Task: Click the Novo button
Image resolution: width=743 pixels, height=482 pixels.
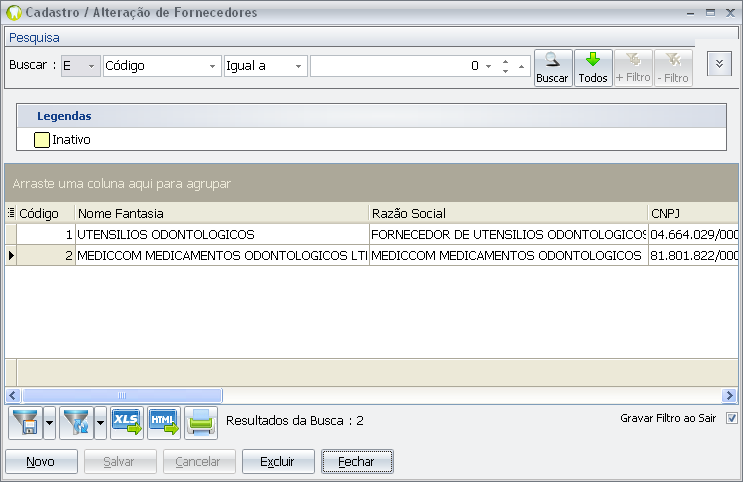Action: tap(41, 461)
